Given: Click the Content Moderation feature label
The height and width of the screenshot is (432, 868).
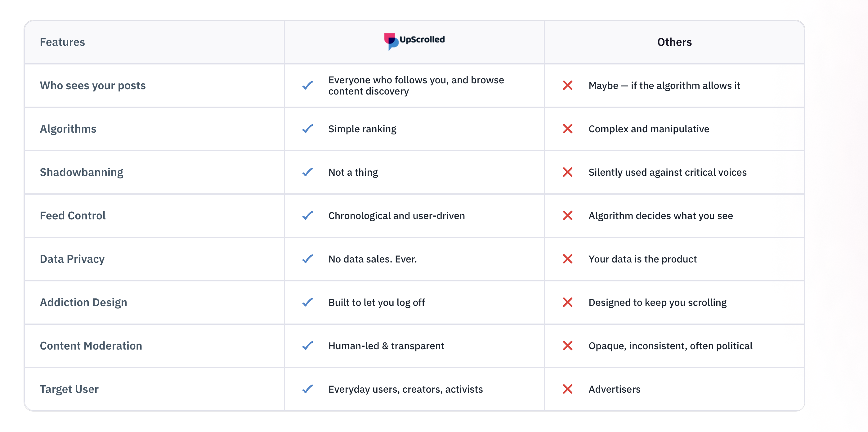Looking at the screenshot, I should point(91,346).
